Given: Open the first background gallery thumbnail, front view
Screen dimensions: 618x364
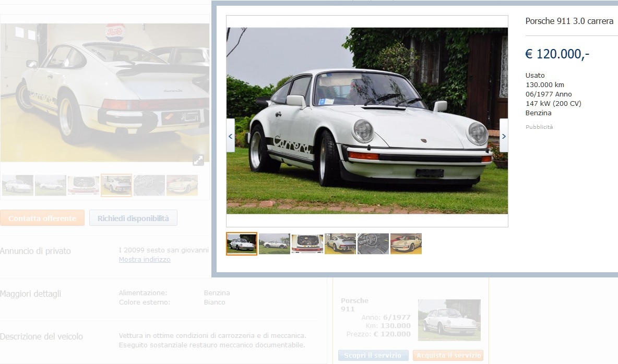Looking at the screenshot, I should [18, 185].
